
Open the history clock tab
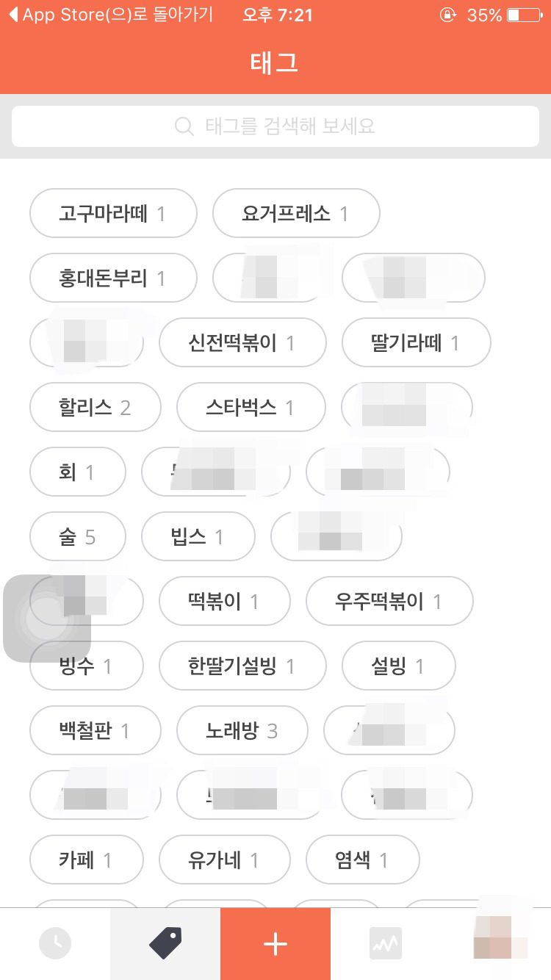coord(55,943)
